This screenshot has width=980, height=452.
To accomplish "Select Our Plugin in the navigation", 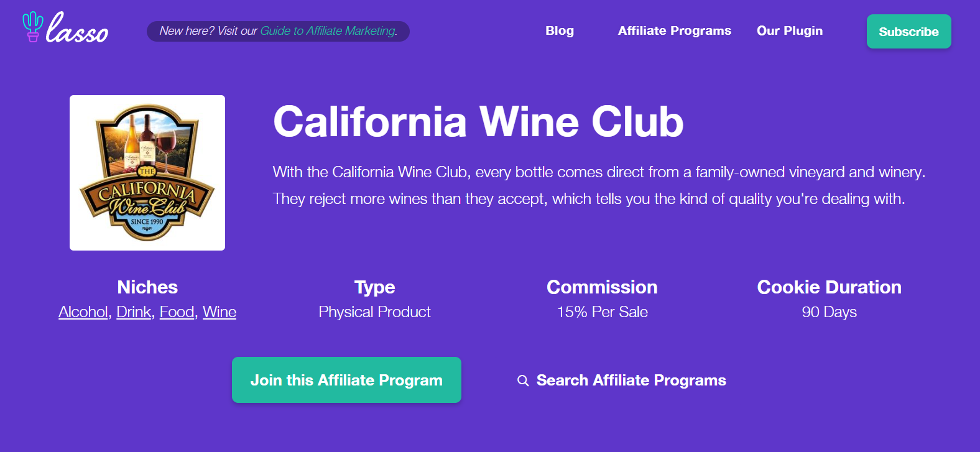I will tap(789, 31).
